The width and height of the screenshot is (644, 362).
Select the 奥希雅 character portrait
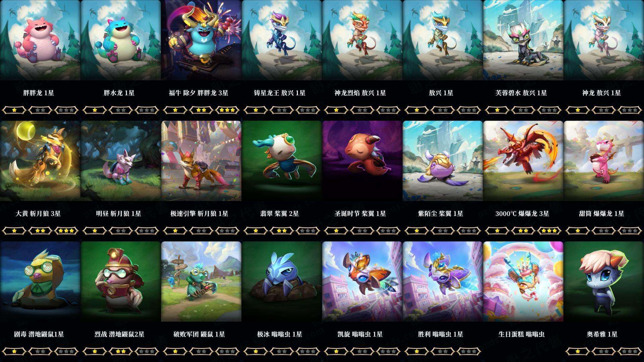pyautogui.click(x=604, y=282)
